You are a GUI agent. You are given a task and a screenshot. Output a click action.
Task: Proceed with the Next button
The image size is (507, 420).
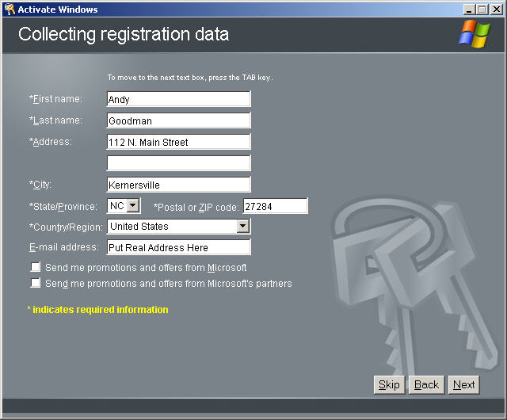(x=463, y=384)
